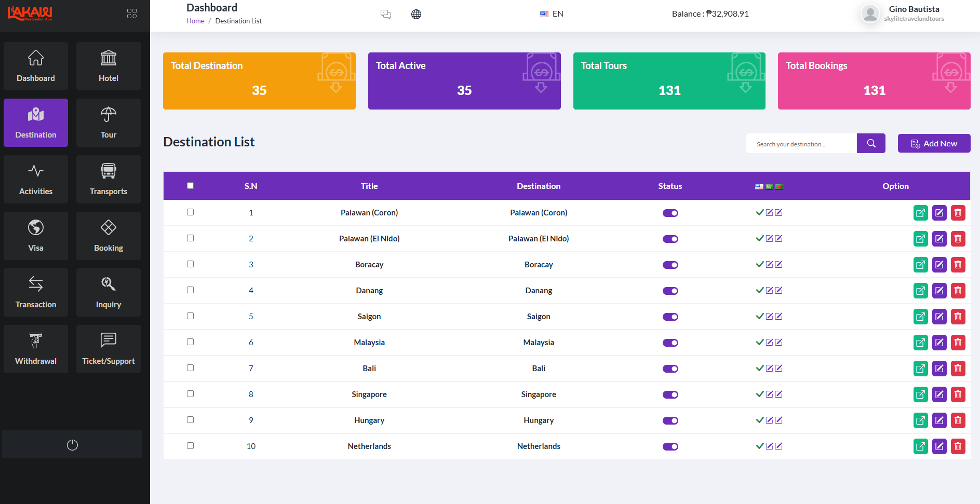Tick the checkbox for Palawan (El Nido)
Screen dimensions: 980x504
190,238
